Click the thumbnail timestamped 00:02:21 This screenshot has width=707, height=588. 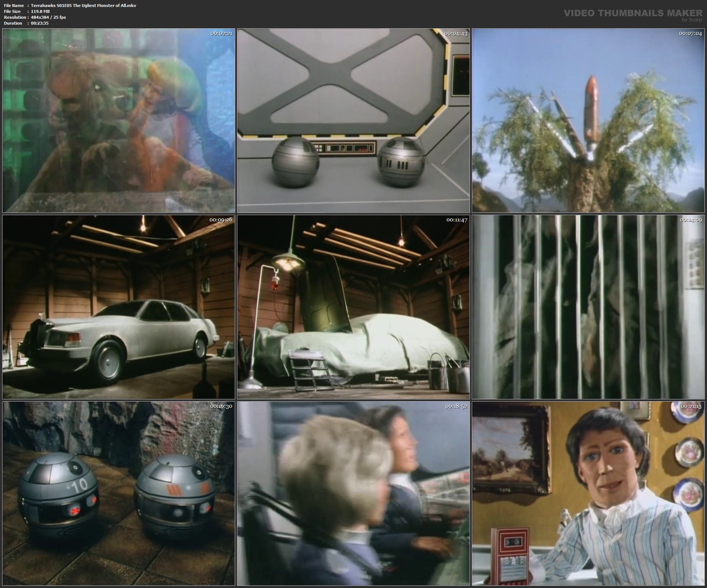(x=119, y=121)
